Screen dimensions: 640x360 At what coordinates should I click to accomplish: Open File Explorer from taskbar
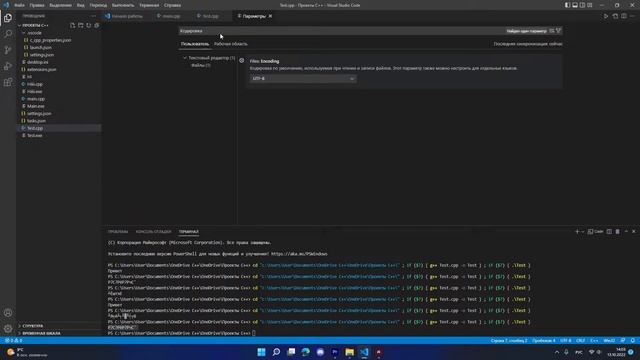349,352
